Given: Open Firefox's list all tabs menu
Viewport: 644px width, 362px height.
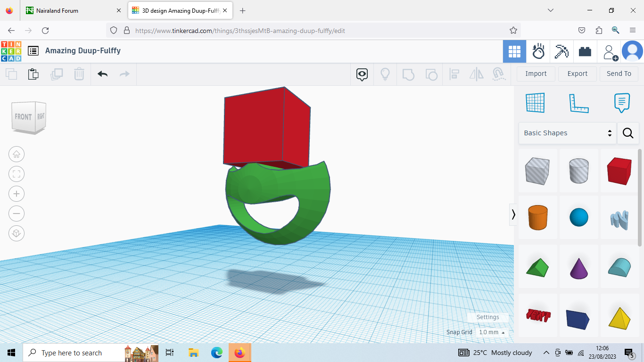Looking at the screenshot, I should pyautogui.click(x=551, y=10).
